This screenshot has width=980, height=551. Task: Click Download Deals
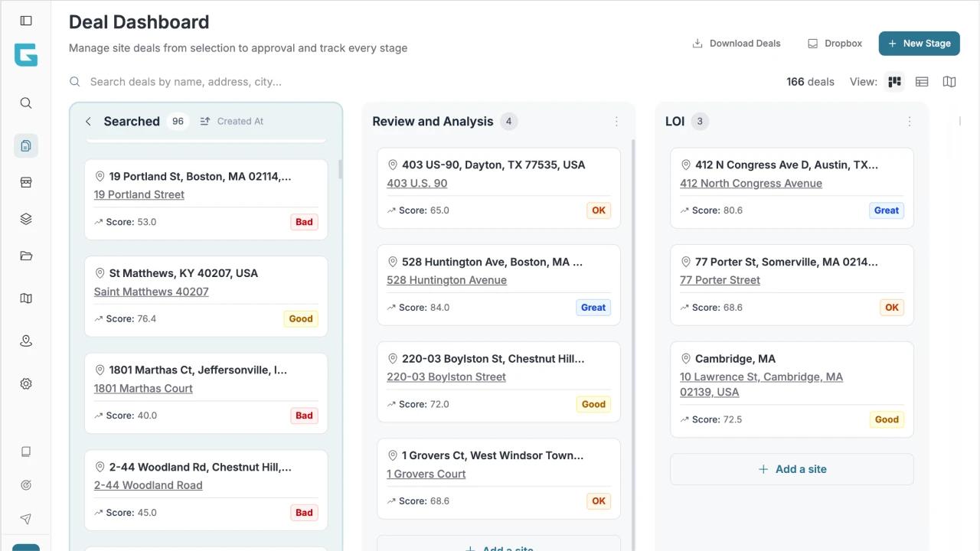[x=736, y=44]
